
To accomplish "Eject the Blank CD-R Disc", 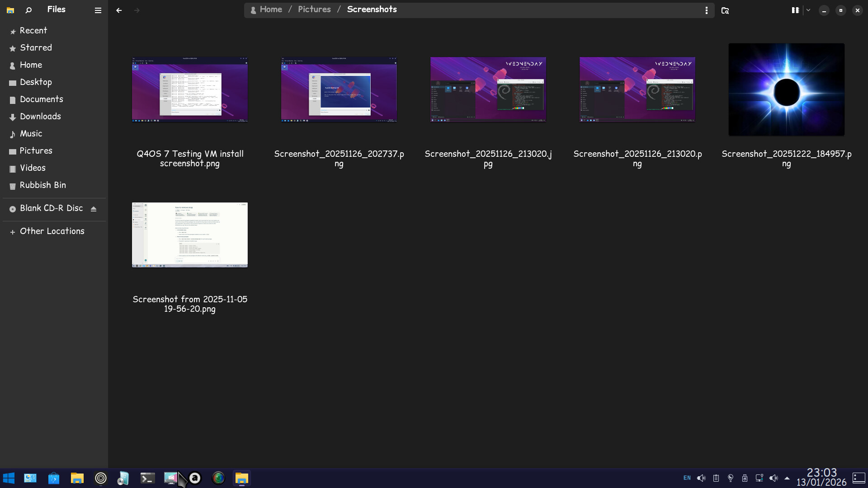I will 94,209.
